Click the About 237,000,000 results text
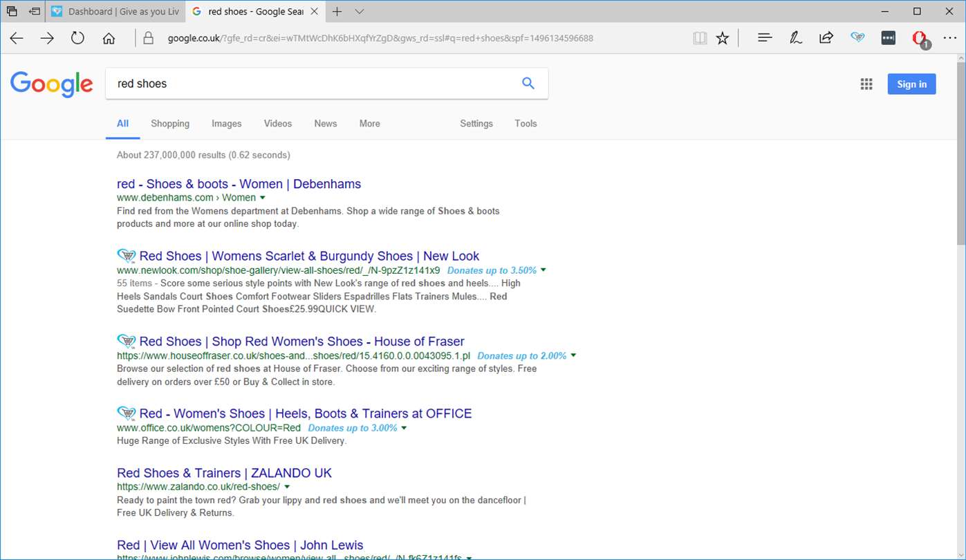This screenshot has height=560, width=966. 203,155
